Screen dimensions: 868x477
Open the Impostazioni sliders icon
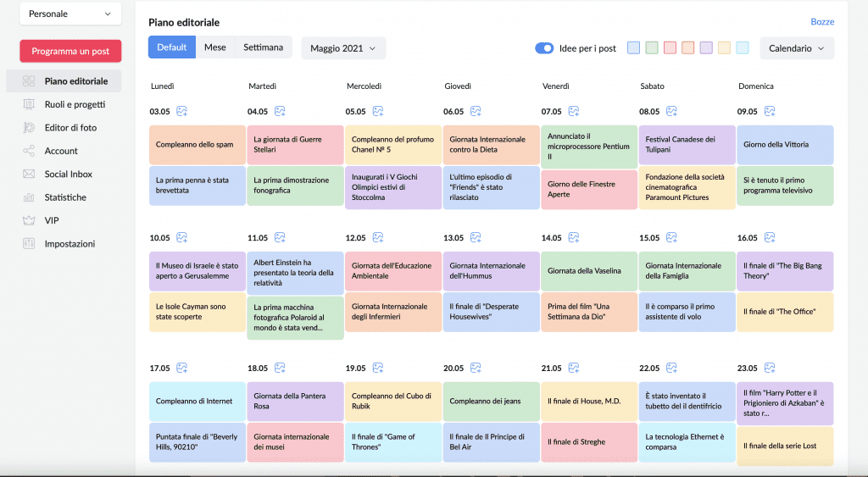pyautogui.click(x=29, y=244)
